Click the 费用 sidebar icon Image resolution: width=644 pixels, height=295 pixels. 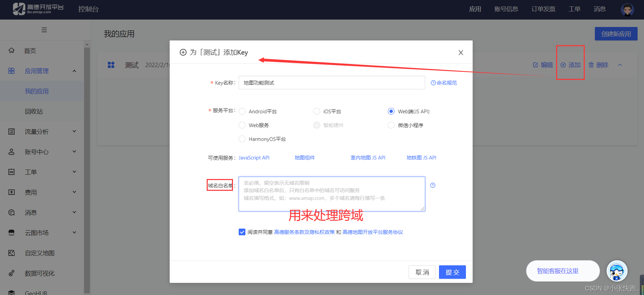click(11, 192)
